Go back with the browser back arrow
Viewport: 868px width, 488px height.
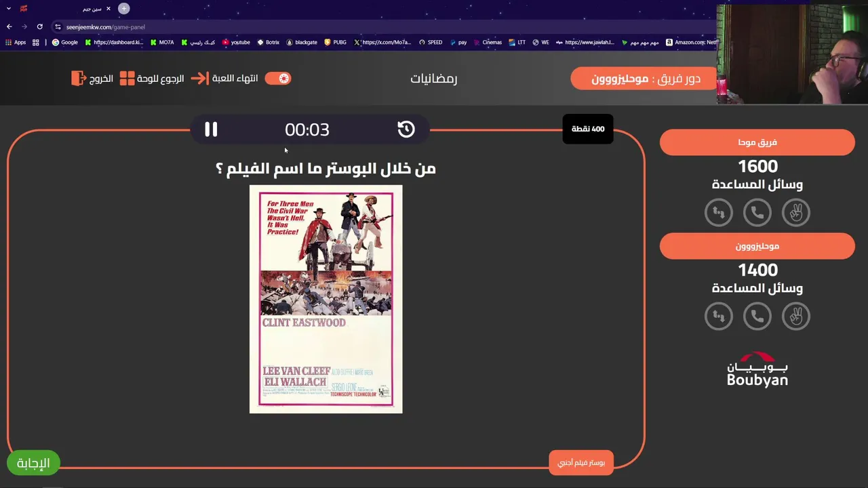pyautogui.click(x=9, y=27)
